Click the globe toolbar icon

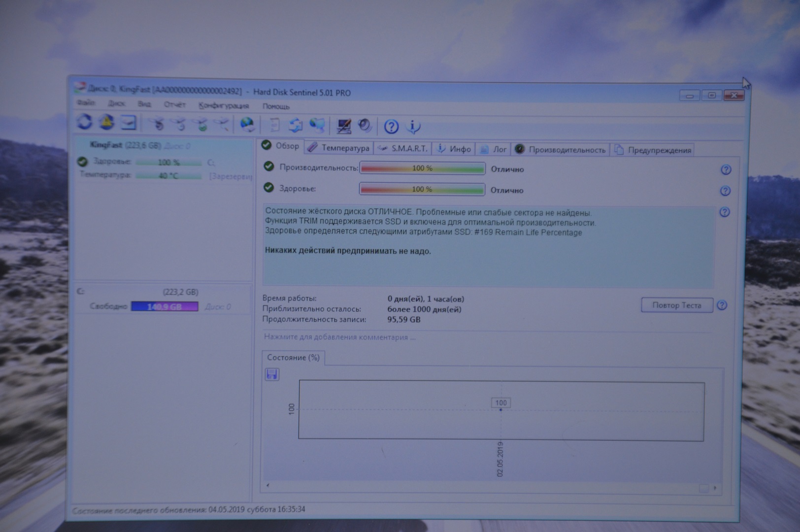247,125
